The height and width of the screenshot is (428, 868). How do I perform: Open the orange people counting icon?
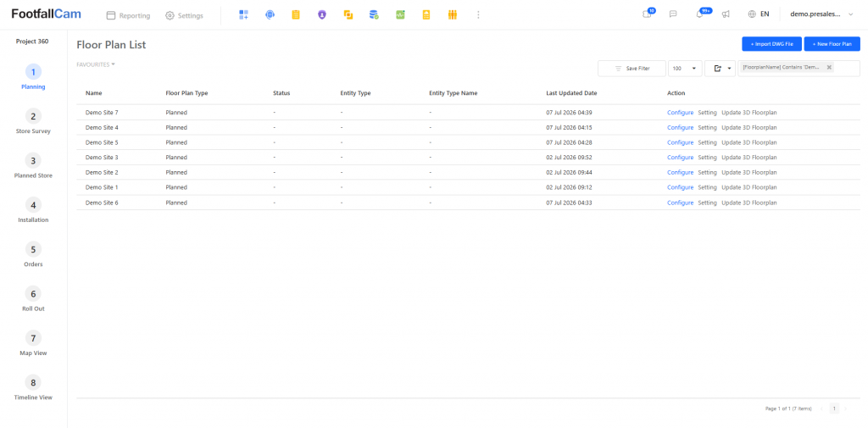click(x=453, y=15)
